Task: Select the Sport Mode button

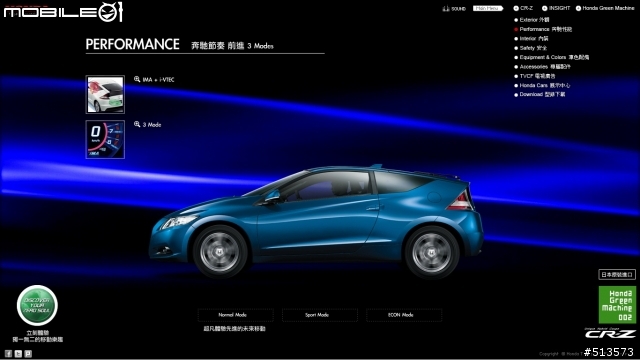Action: pos(320,315)
